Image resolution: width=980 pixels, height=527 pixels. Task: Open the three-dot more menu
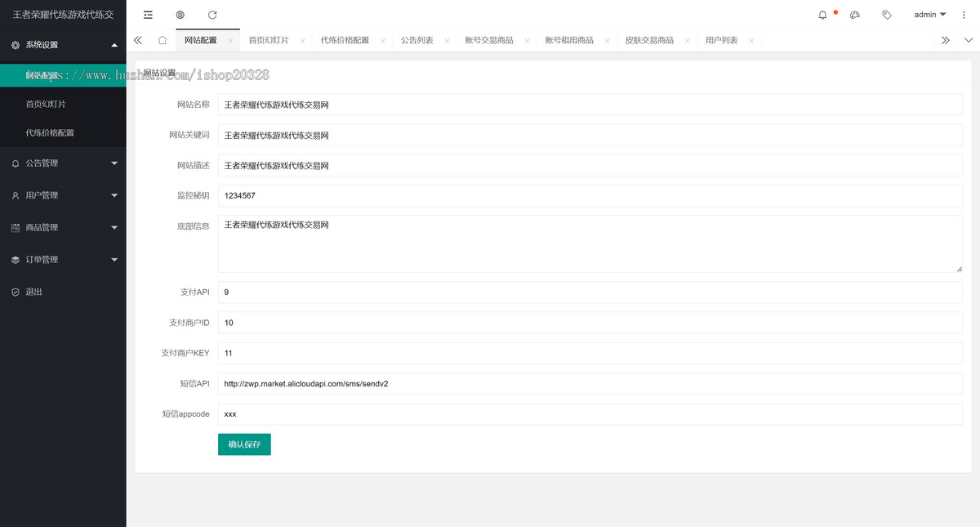tap(964, 15)
